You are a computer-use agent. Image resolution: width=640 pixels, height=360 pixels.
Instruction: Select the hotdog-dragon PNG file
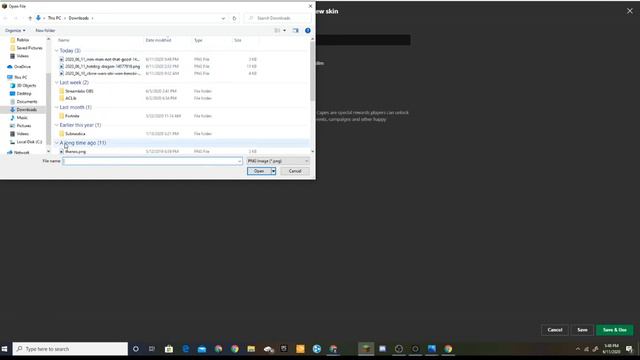click(102, 66)
